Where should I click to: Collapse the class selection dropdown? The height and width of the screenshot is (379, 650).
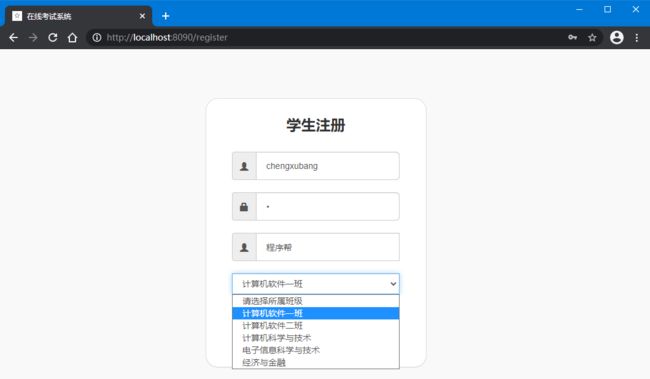(x=316, y=284)
